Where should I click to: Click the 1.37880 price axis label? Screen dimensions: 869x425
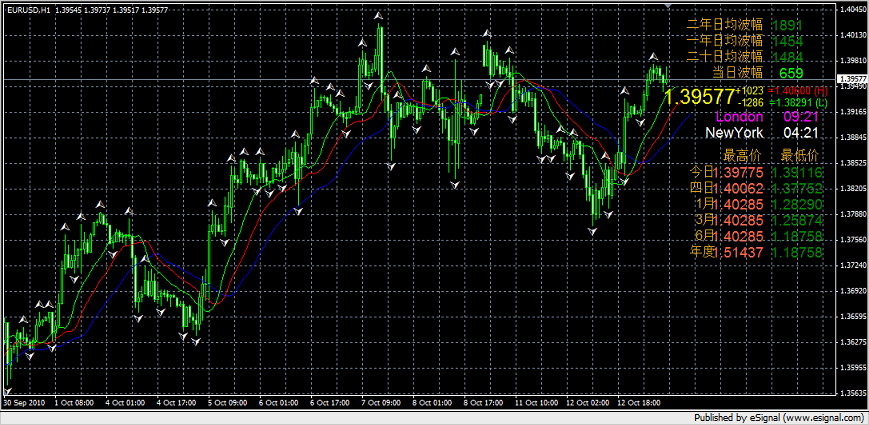[854, 214]
